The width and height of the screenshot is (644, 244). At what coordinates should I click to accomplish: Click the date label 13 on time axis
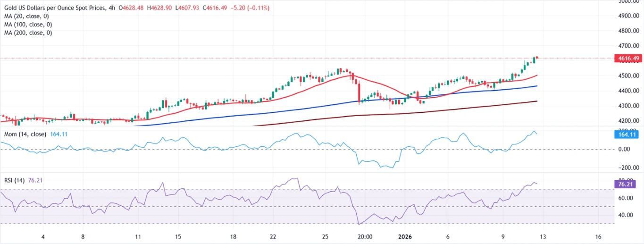(x=543, y=237)
